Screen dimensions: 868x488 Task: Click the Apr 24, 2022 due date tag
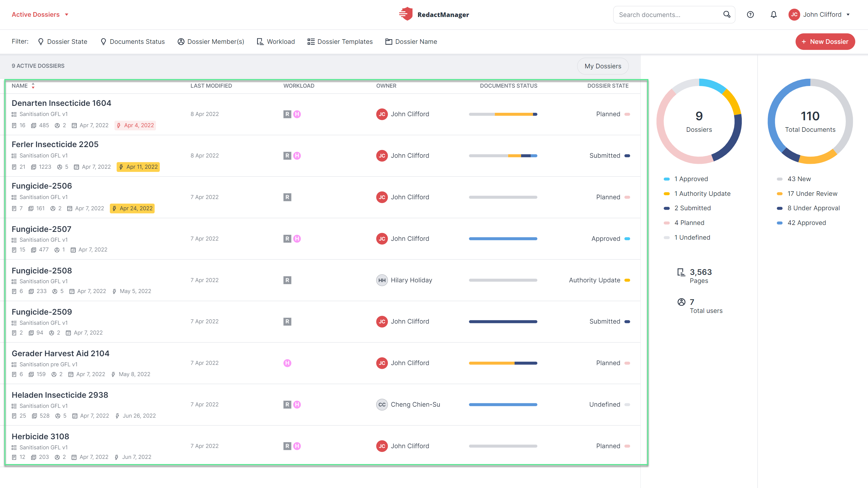click(x=132, y=209)
